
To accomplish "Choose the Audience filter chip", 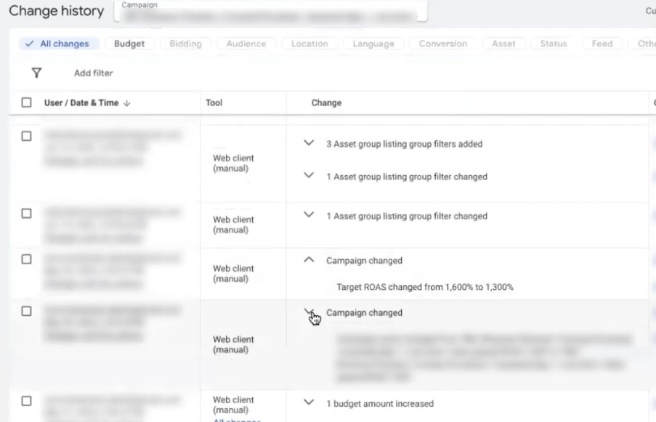I will (246, 44).
